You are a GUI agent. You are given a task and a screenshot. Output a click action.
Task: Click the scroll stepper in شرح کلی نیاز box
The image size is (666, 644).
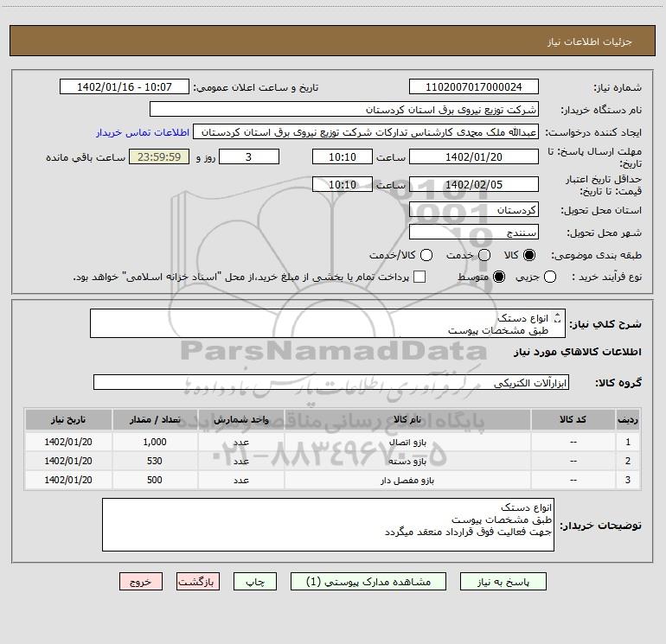coord(558,317)
